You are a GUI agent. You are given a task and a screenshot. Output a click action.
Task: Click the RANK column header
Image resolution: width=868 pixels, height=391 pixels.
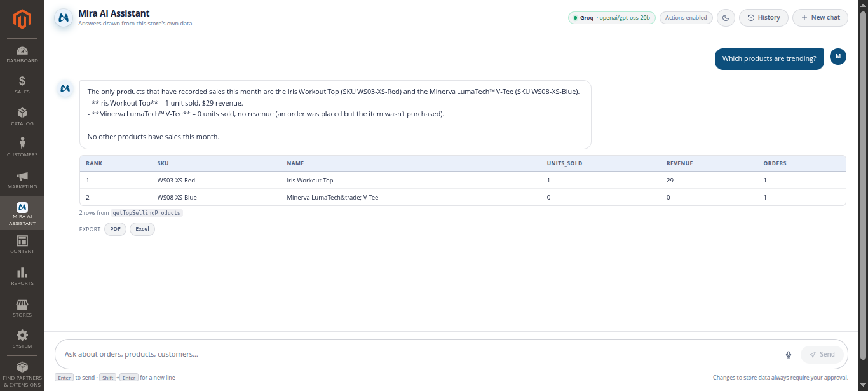[94, 163]
